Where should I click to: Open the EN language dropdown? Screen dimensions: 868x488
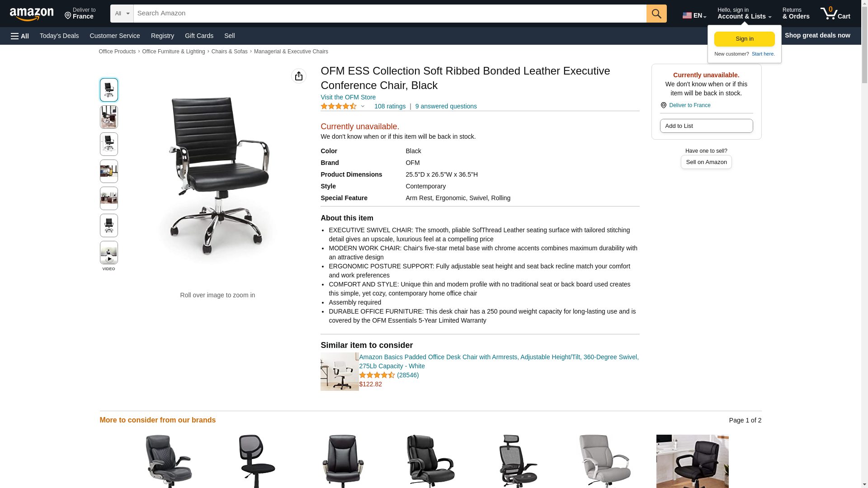pos(694,15)
